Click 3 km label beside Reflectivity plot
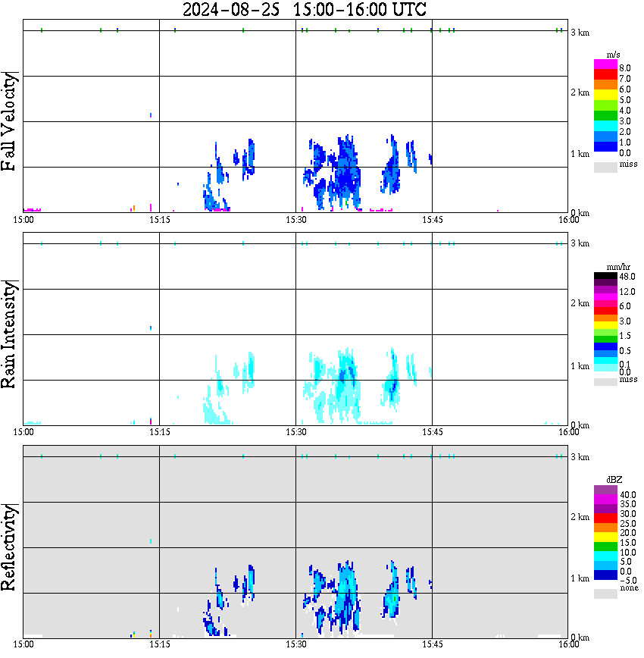This screenshot has height=658, width=644. point(580,457)
